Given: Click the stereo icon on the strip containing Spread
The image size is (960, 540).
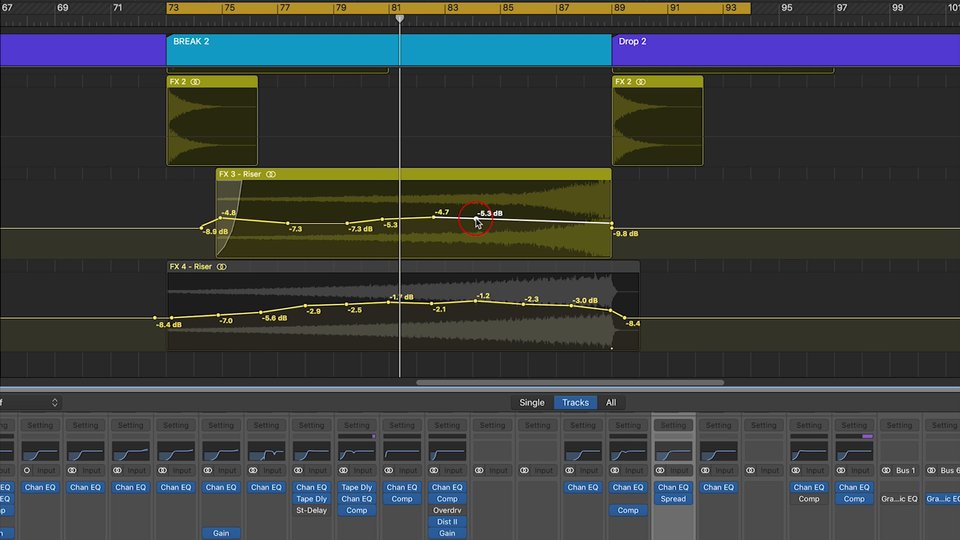Looking at the screenshot, I should (x=660, y=470).
